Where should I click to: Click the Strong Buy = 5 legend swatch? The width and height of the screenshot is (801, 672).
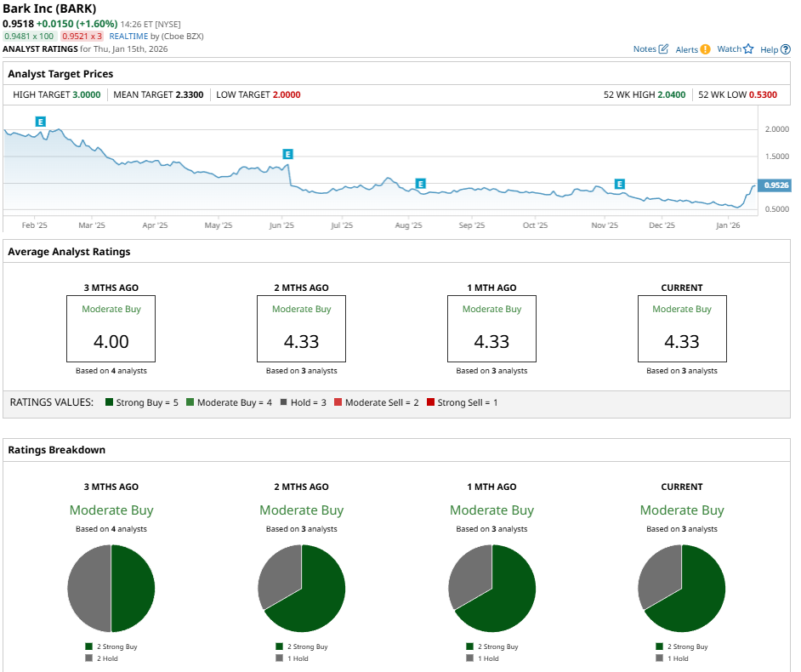tap(110, 402)
